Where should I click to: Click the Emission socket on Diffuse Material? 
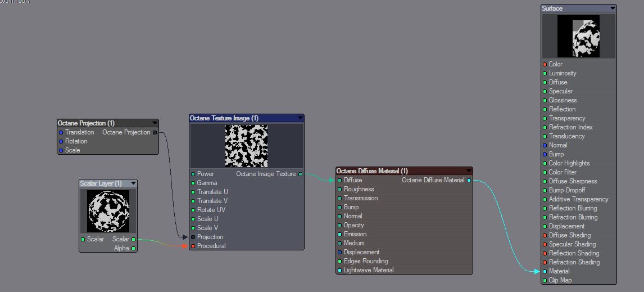339,235
